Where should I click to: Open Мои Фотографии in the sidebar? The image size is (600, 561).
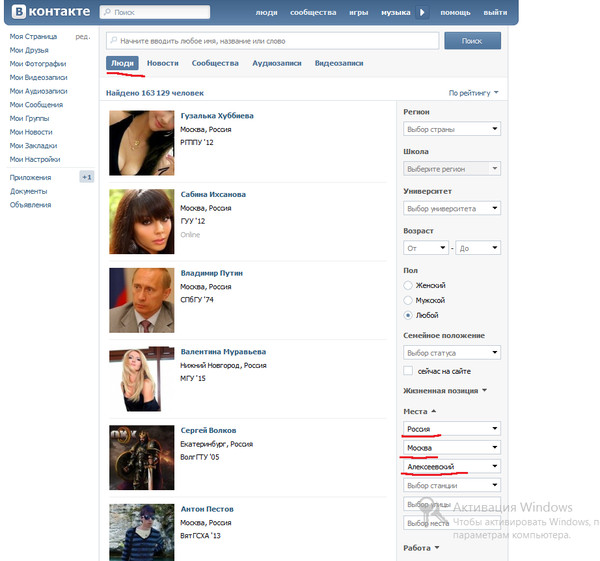38,64
